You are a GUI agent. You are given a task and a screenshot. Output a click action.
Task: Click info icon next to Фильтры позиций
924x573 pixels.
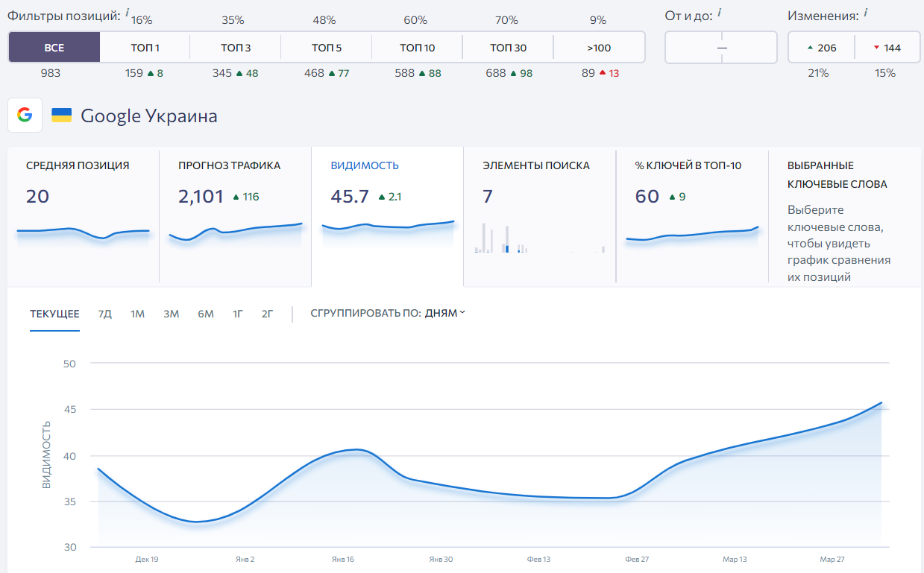127,13
